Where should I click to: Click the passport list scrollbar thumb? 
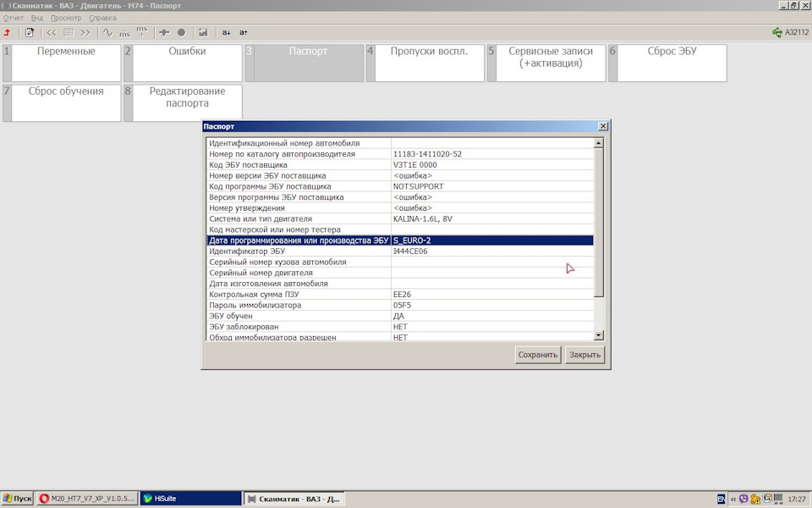(x=599, y=223)
